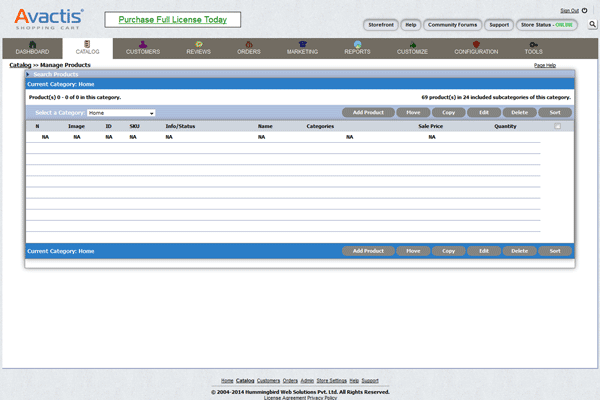The image size is (600, 400).
Task: Click the Quantity column header
Action: click(505, 126)
